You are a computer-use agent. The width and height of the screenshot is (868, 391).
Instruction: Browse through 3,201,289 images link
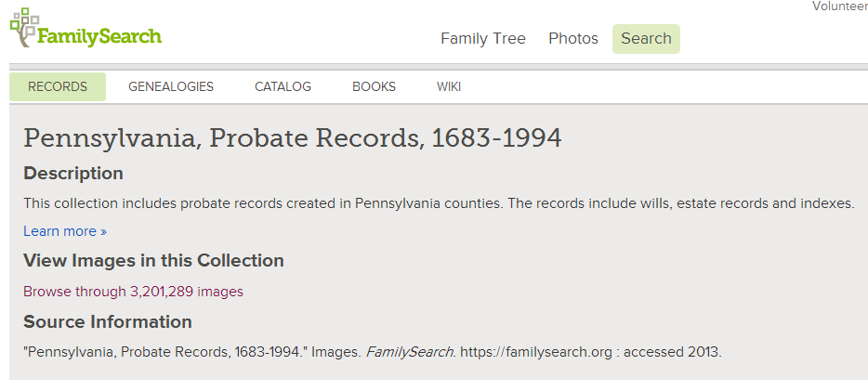tap(133, 292)
